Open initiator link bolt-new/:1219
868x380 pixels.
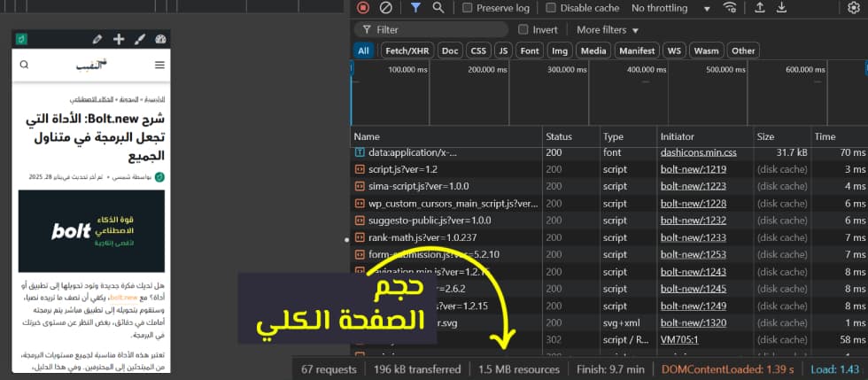693,169
